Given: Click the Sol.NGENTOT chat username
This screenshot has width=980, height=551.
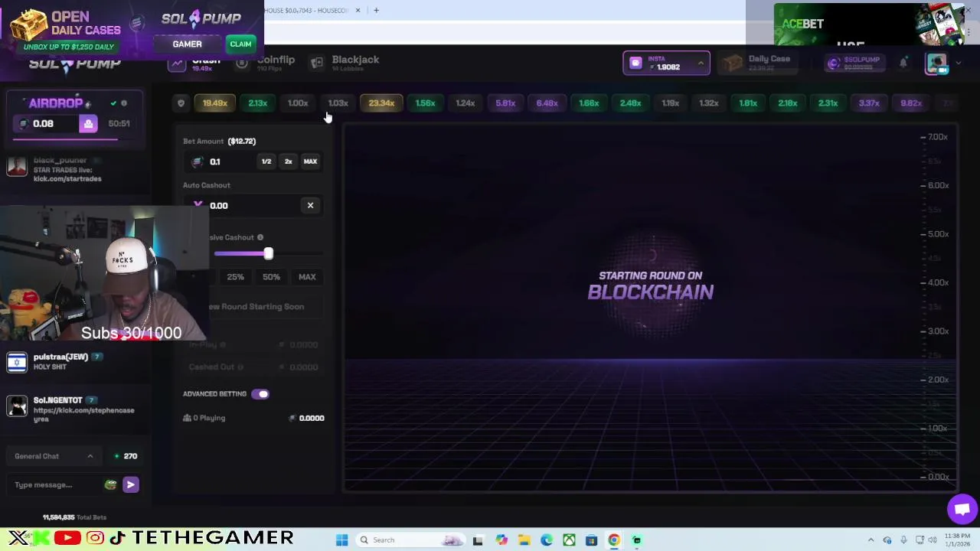Looking at the screenshot, I should pyautogui.click(x=57, y=400).
